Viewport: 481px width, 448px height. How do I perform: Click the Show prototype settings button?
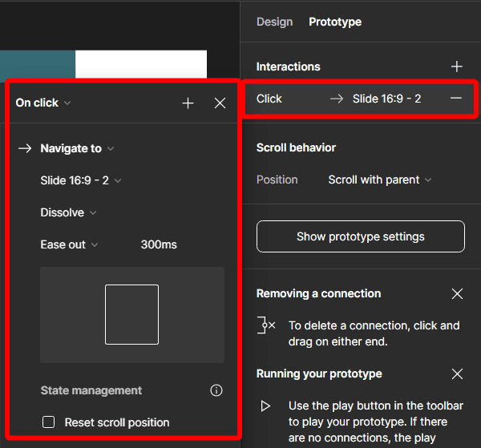tap(360, 236)
